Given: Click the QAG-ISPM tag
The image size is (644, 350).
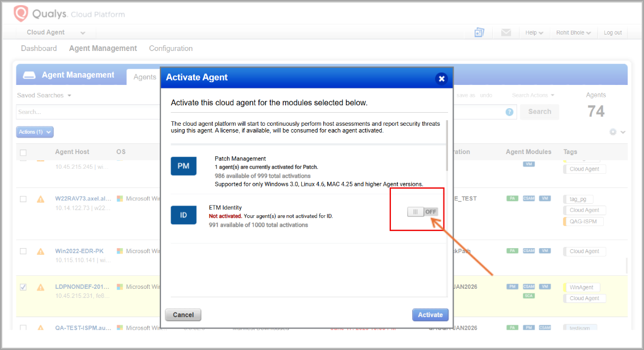Looking at the screenshot, I should click(x=583, y=221).
